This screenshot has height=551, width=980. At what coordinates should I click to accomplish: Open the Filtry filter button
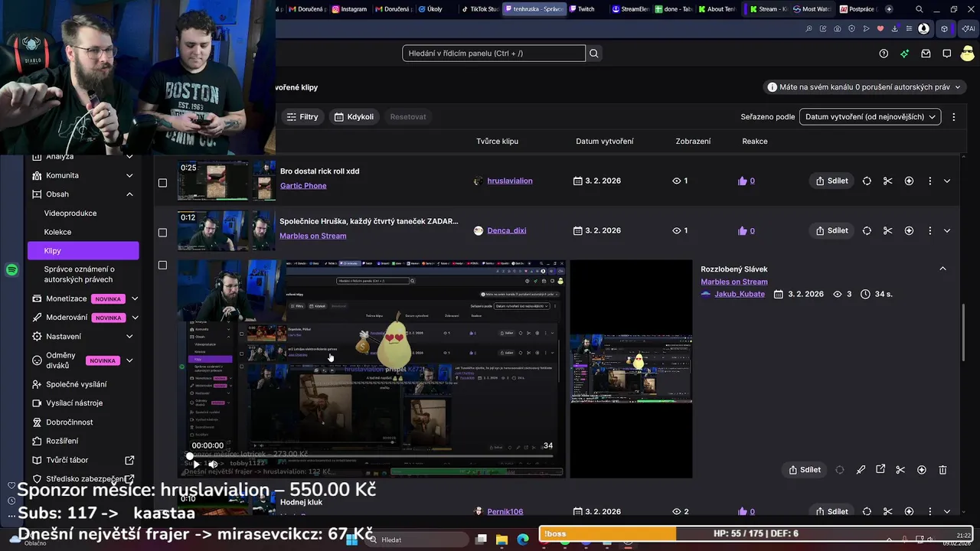(x=302, y=117)
